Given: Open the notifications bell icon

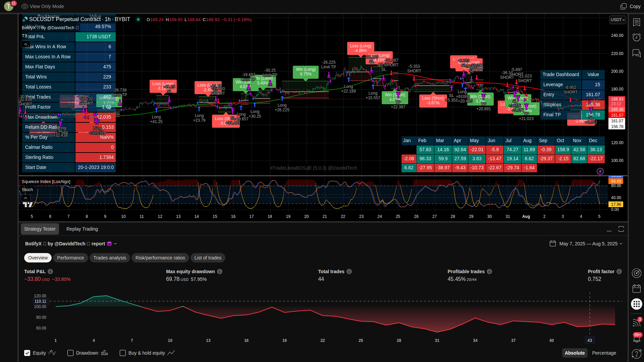Looking at the screenshot, I should tap(636, 339).
